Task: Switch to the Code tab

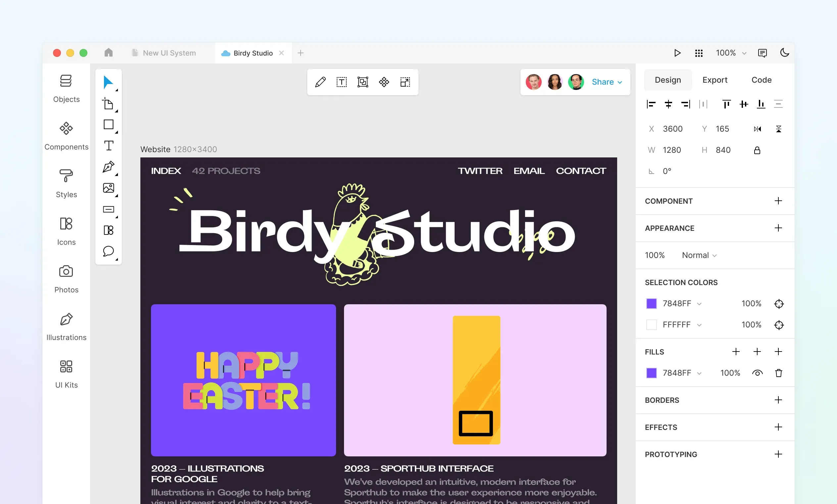Action: pyautogui.click(x=762, y=79)
